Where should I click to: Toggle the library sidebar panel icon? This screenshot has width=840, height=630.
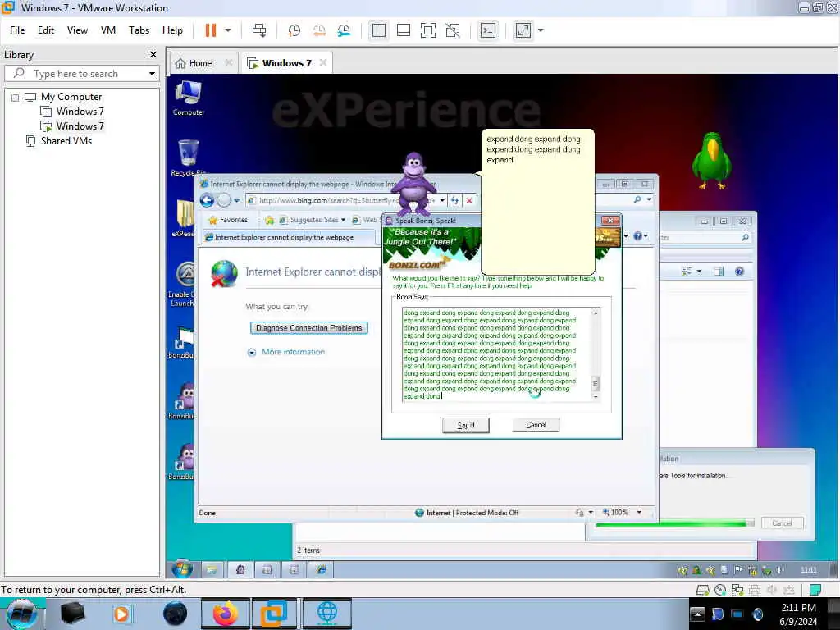(379, 30)
